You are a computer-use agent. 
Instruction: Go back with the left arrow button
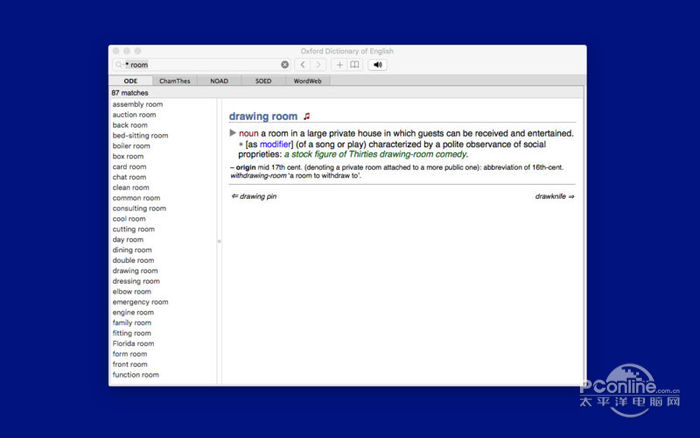click(x=303, y=65)
